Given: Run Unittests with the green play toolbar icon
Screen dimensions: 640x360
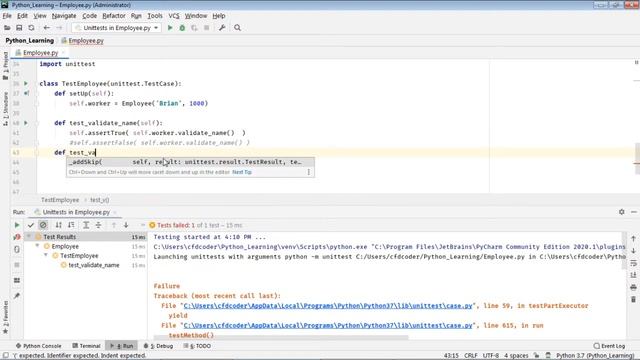Looking at the screenshot, I should tap(170, 28).
